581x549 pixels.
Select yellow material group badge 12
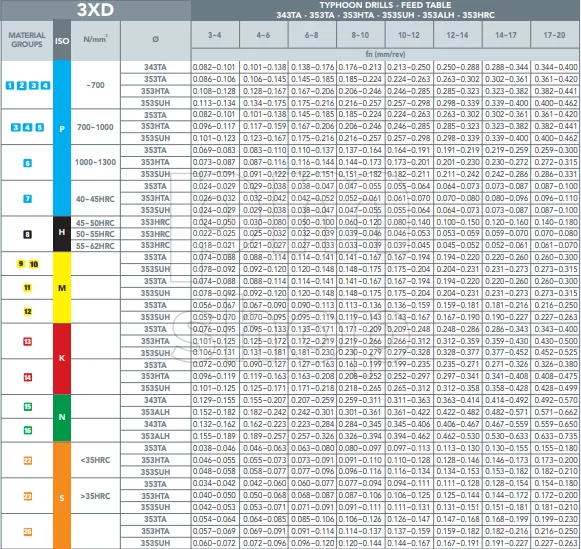[x=27, y=312]
